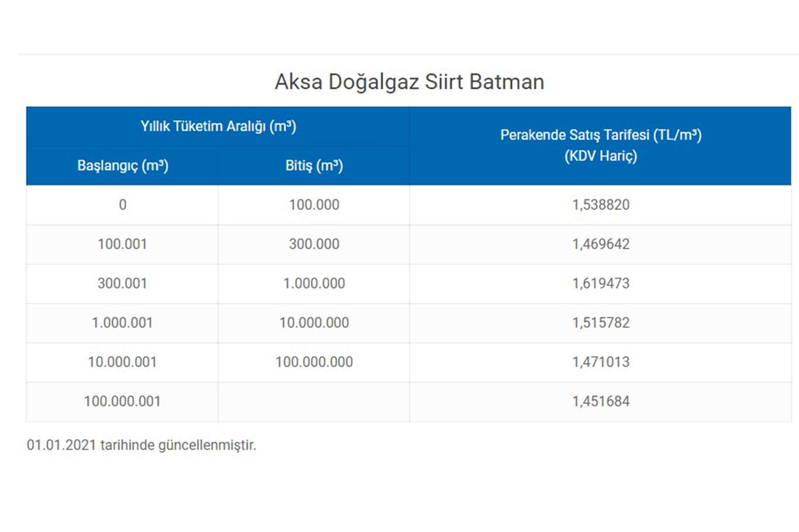Click the 'Başlangıç (m³)' column header
The height and width of the screenshot is (532, 799).
pos(122,165)
